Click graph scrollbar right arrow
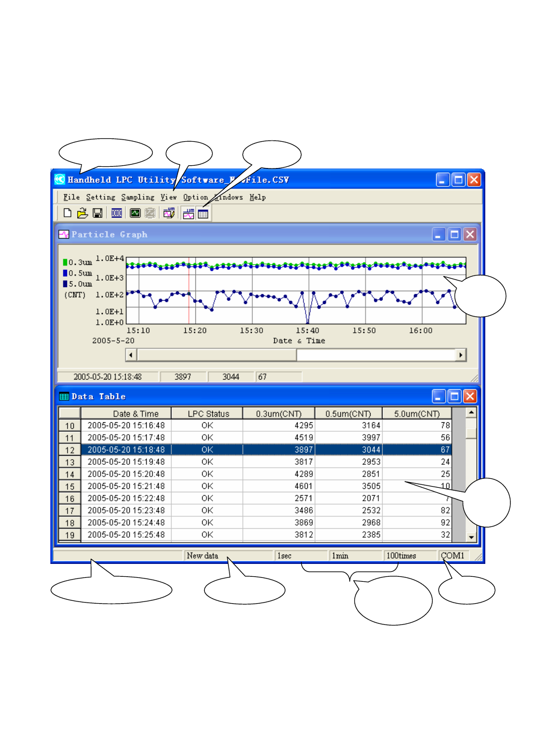 click(461, 354)
